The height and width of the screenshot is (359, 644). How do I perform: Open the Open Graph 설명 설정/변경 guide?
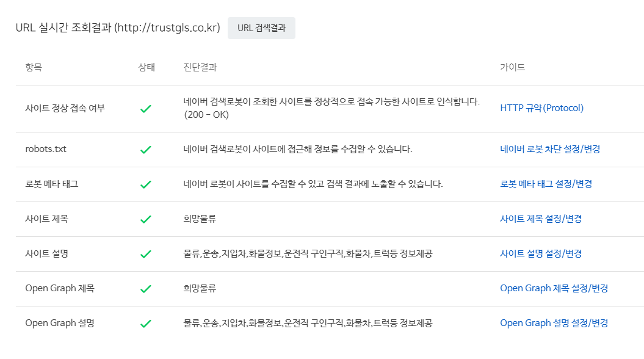tap(554, 323)
